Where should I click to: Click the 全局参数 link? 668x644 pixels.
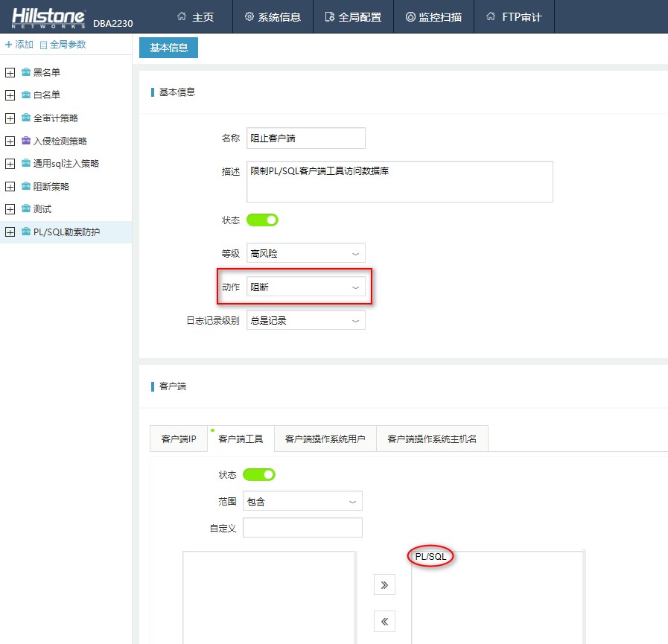(63, 44)
